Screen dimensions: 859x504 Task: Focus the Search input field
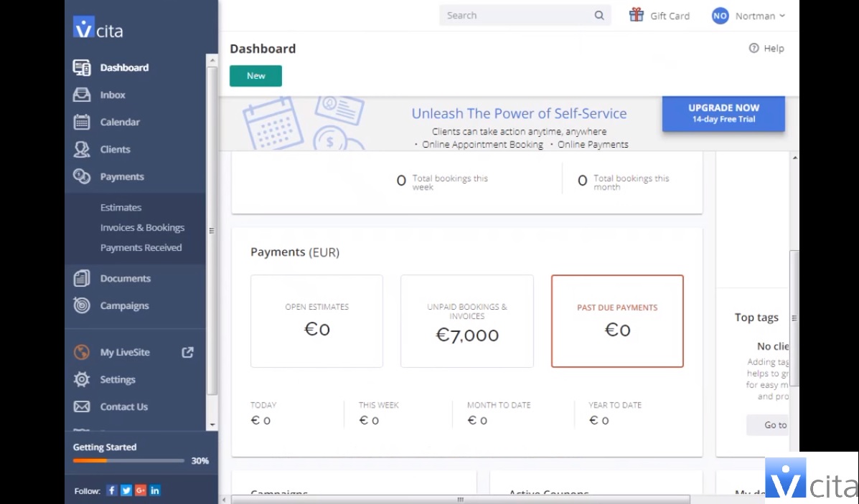point(517,16)
